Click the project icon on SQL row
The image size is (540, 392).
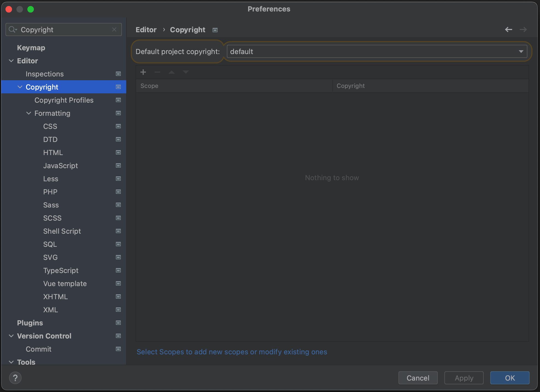(118, 244)
